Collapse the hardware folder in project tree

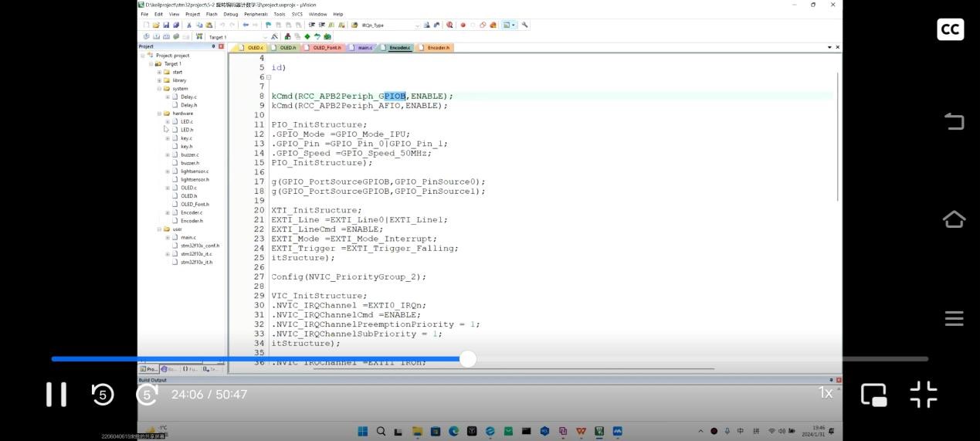point(159,114)
